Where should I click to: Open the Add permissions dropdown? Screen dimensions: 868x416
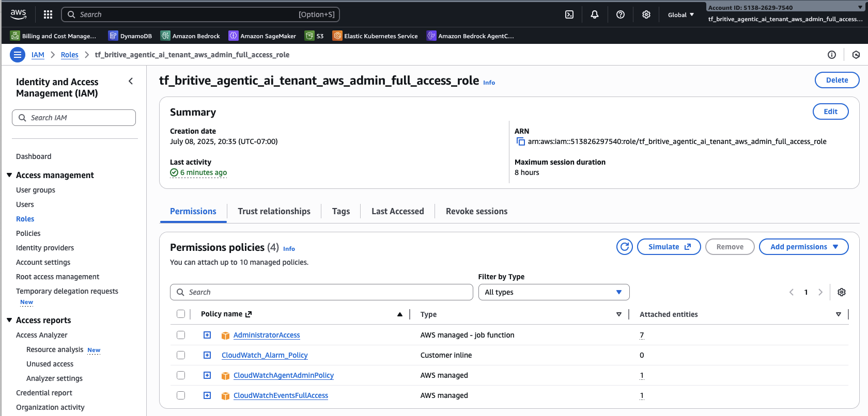803,247
